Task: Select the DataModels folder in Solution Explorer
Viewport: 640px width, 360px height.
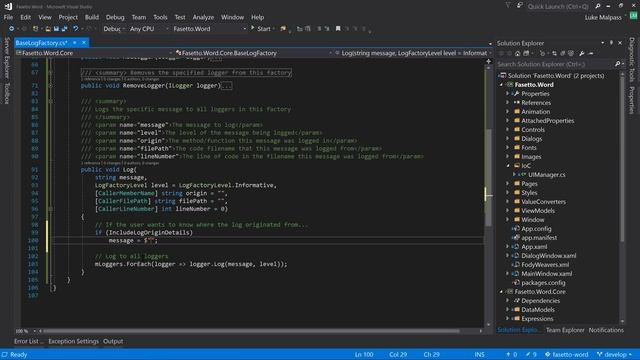Action: 538,309
